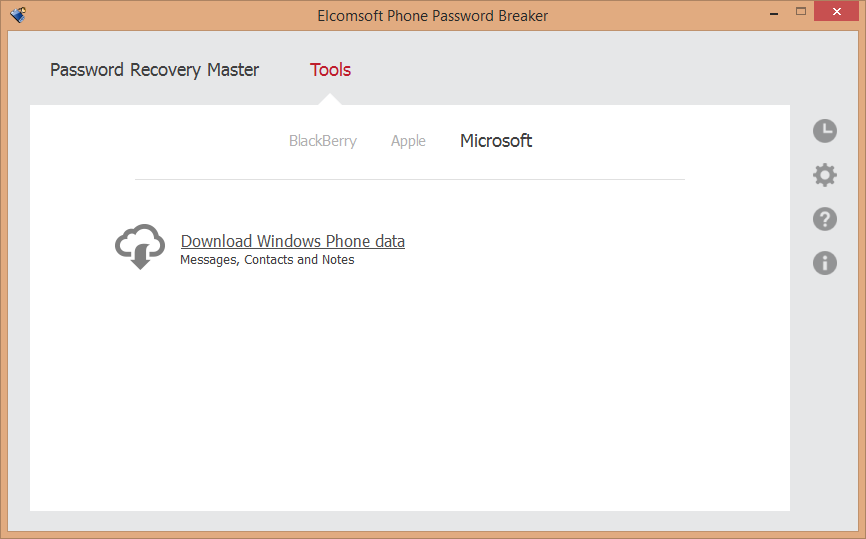Screen dimensions: 866x539
Task: Show about info via info icon
Action: 825,263
